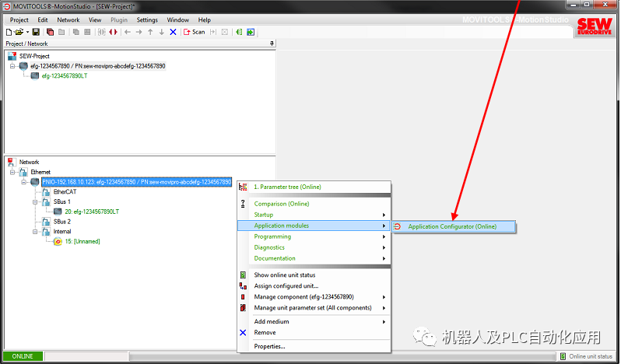Expand the Startup submenu
This screenshot has width=621, height=364.
click(x=314, y=215)
